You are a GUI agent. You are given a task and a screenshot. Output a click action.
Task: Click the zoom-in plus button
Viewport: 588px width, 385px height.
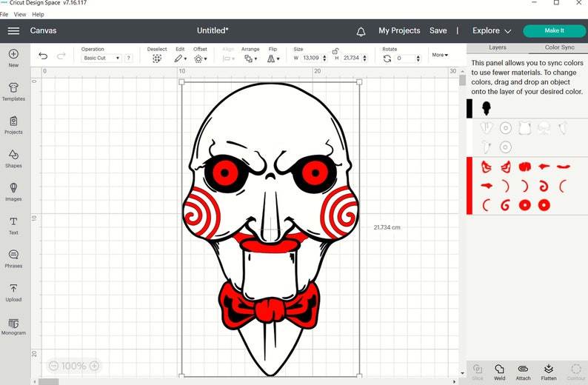pyautogui.click(x=94, y=366)
